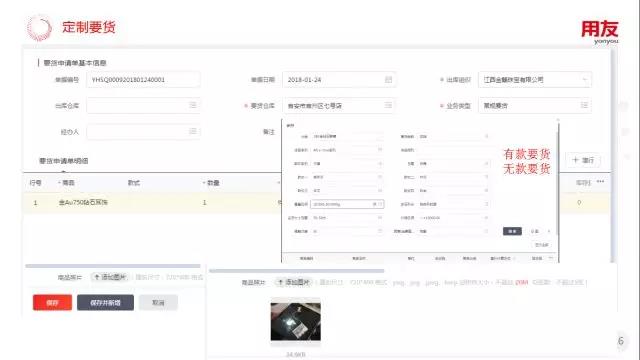The image size is (640, 360).
Task: Click the yonyou logo at top right
Action: (600, 32)
